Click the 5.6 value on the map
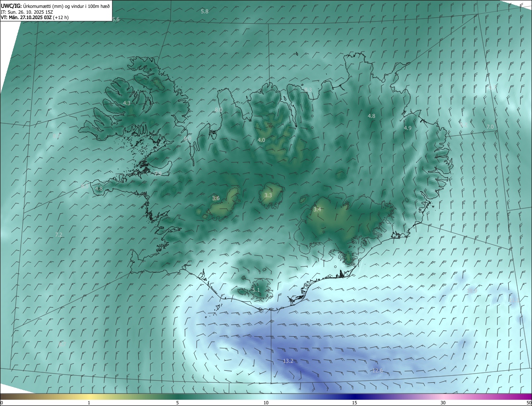 pos(116,20)
